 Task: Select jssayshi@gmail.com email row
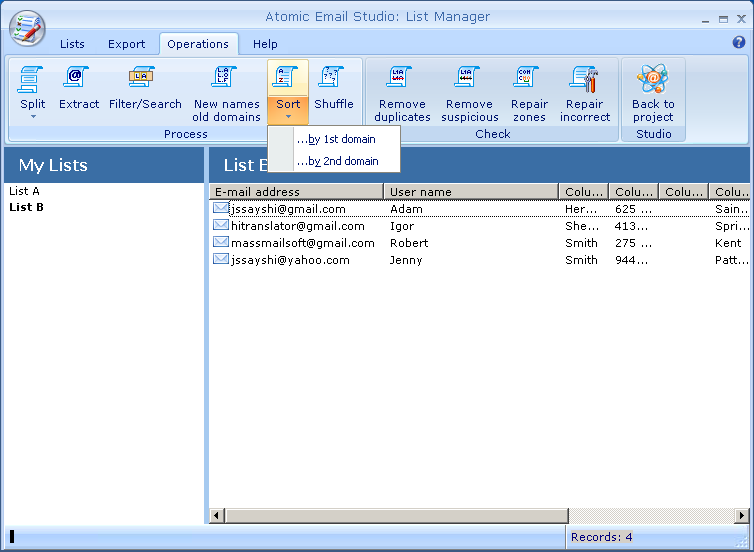coord(289,209)
